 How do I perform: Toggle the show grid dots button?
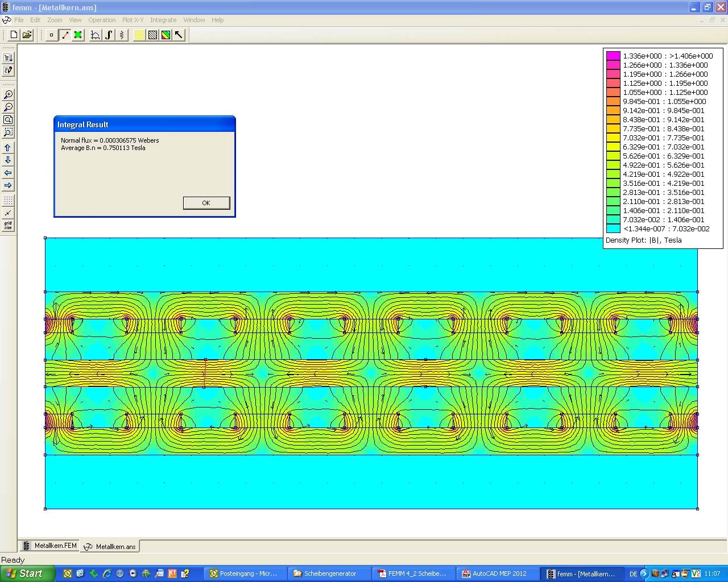[x=8, y=201]
